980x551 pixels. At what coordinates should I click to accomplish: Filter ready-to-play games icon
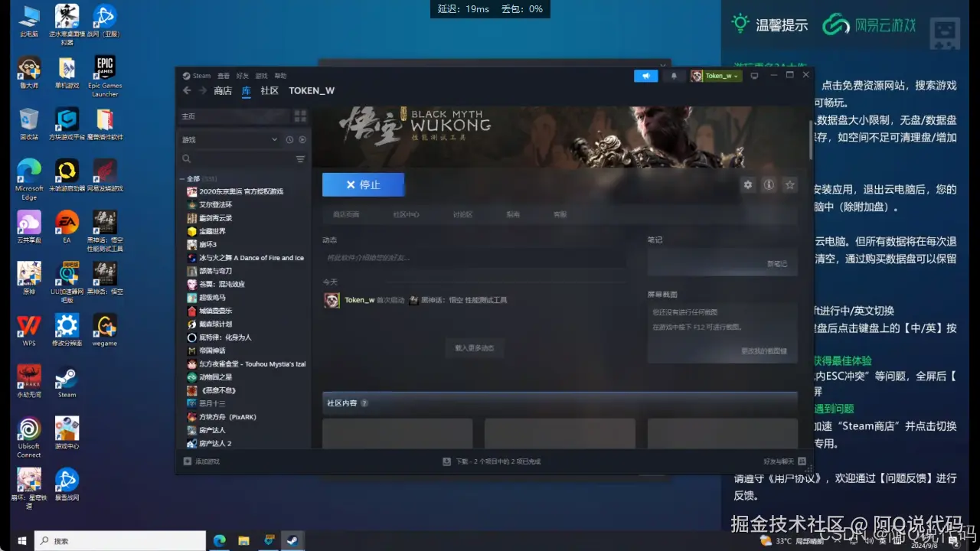pos(302,139)
